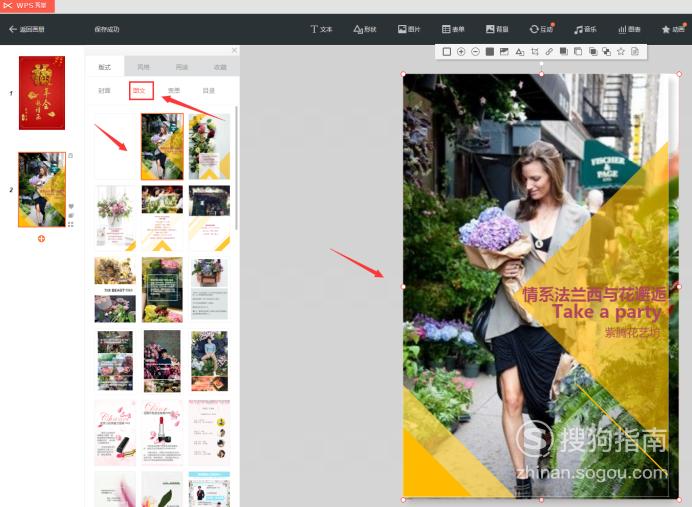This screenshot has width=692, height=507.
Task: Click the heart icon beside page 2 thumbnail
Action: point(71,207)
